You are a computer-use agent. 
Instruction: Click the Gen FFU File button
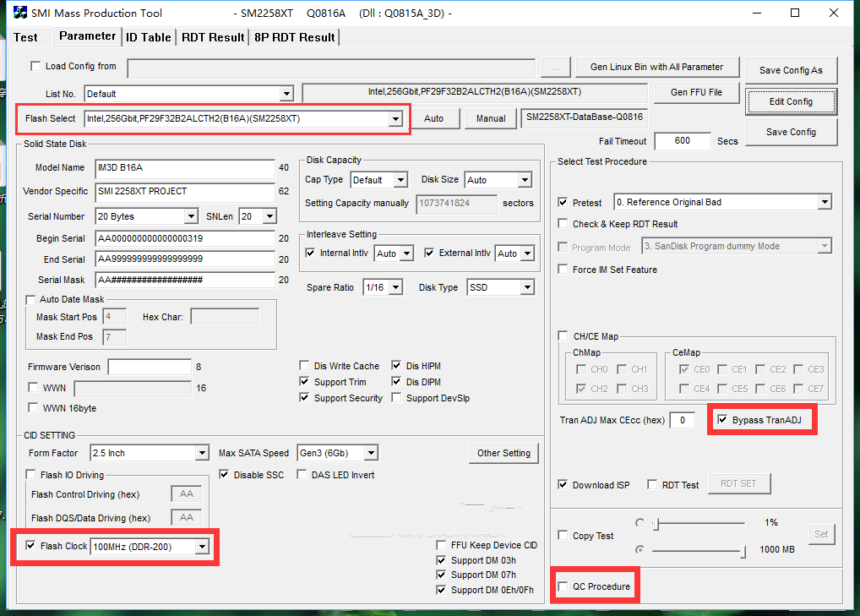click(696, 92)
